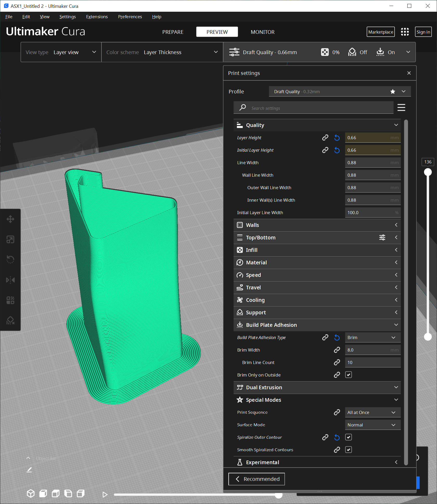
Task: Click the Search settings field
Action: point(313,108)
